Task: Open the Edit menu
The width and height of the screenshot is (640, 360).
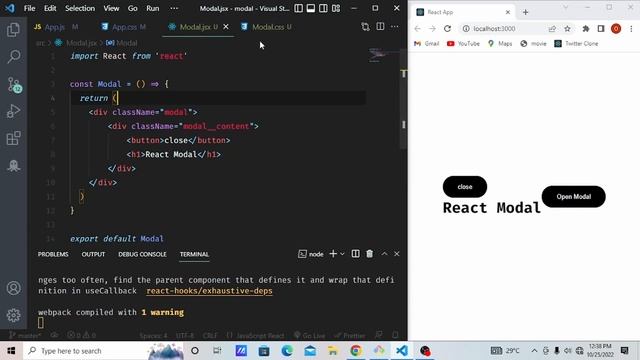Action: (x=50, y=8)
